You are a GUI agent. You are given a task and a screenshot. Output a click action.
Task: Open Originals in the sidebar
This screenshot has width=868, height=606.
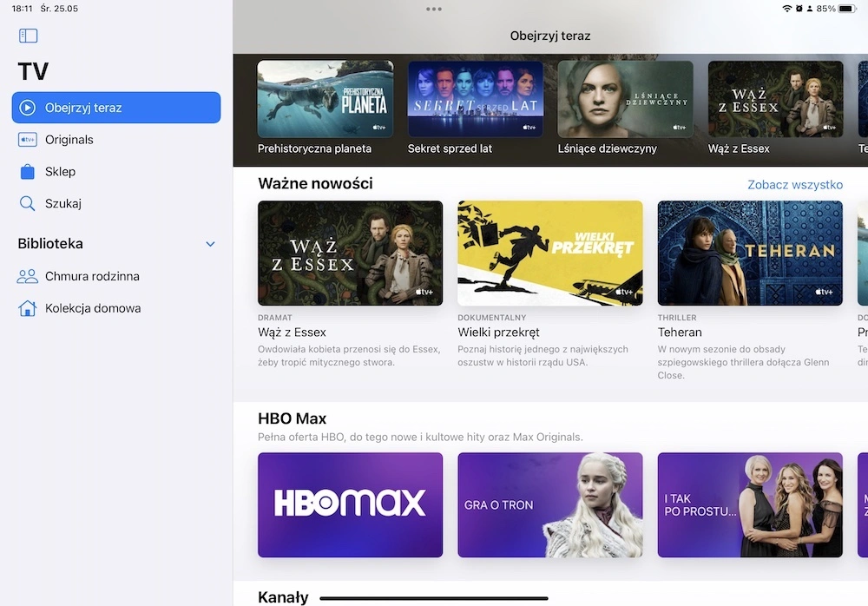pos(116,140)
